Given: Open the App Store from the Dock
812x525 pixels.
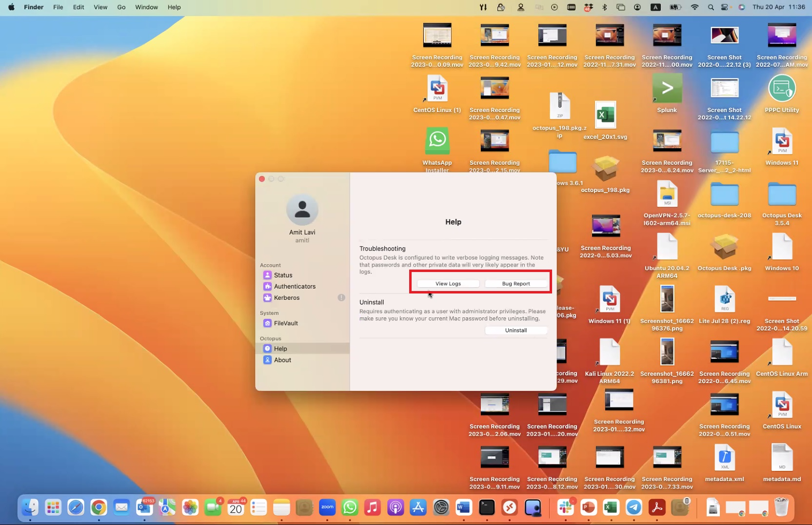Looking at the screenshot, I should [418, 507].
